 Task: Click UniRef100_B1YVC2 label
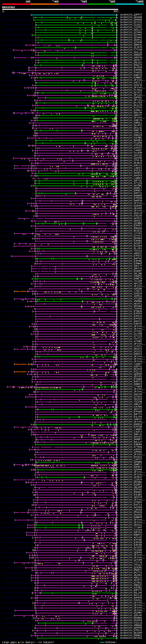pos(131,93)
